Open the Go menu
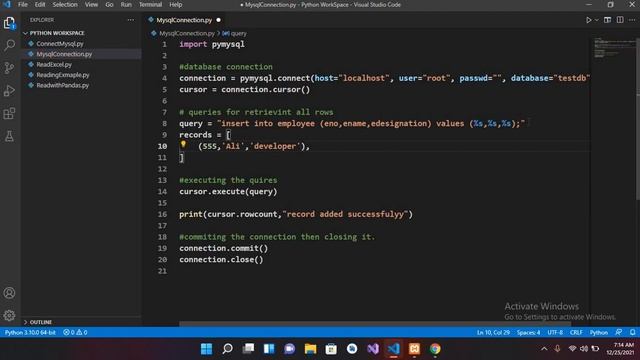640x360 pixels. point(109,5)
